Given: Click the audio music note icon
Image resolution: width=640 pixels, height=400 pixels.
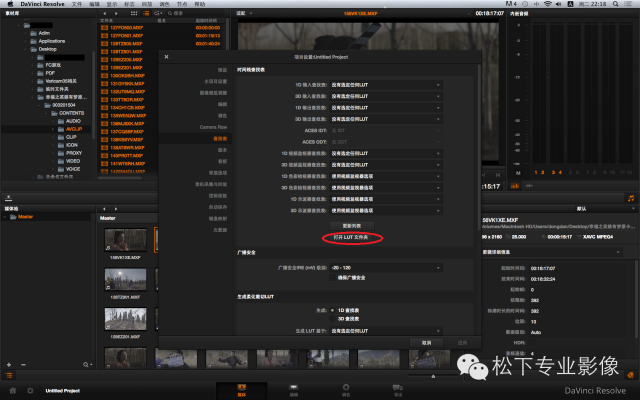Looking at the screenshot, I should (631, 198).
